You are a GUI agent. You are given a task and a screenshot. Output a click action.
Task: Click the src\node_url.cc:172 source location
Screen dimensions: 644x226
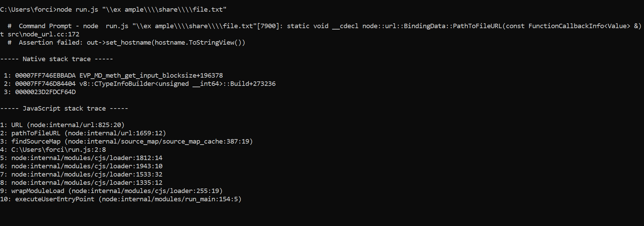43,34
